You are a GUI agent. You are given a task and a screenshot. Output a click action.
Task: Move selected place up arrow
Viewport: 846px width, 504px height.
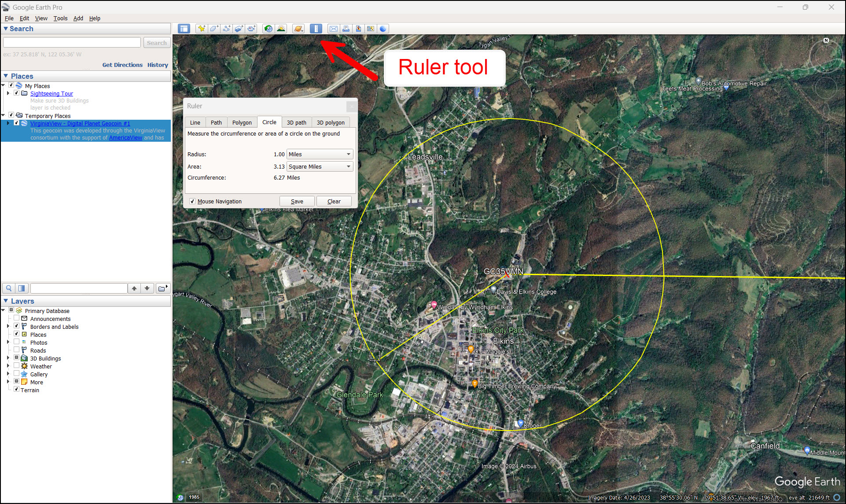pyautogui.click(x=134, y=288)
